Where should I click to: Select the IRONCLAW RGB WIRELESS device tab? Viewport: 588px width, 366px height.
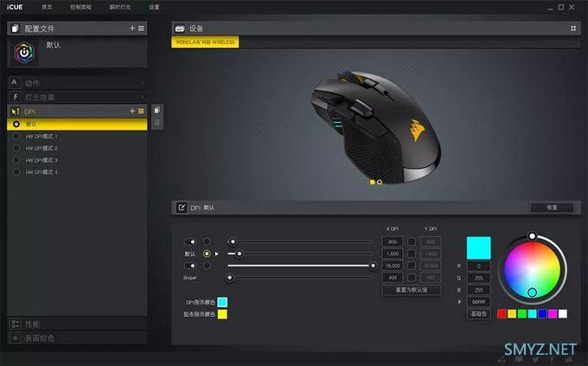click(x=205, y=42)
